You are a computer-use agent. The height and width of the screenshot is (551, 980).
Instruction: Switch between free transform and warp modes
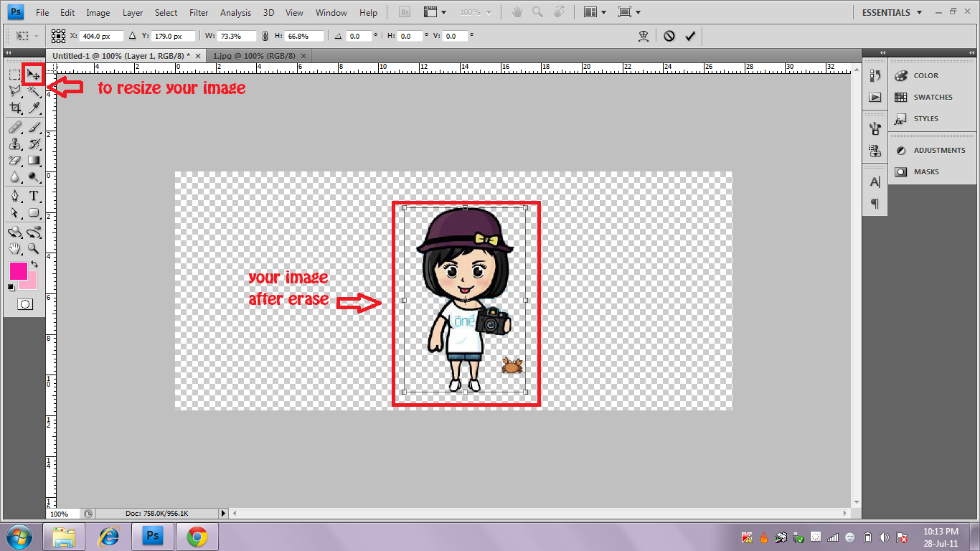pos(644,36)
